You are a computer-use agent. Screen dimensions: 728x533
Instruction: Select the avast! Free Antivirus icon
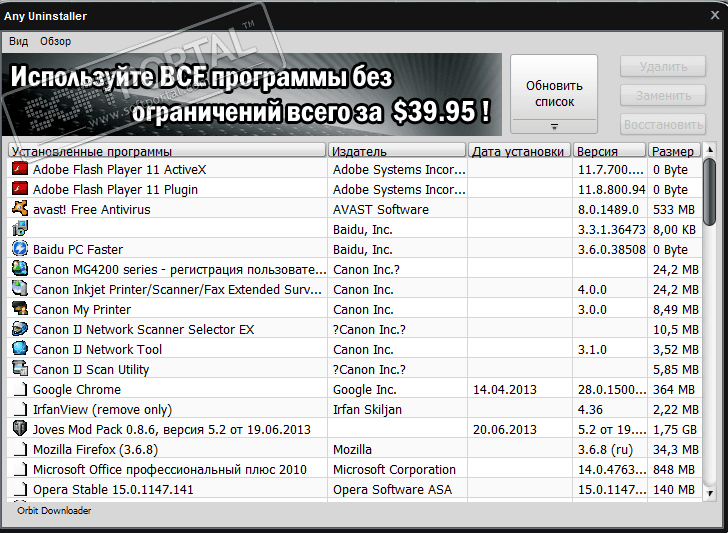[x=20, y=209]
